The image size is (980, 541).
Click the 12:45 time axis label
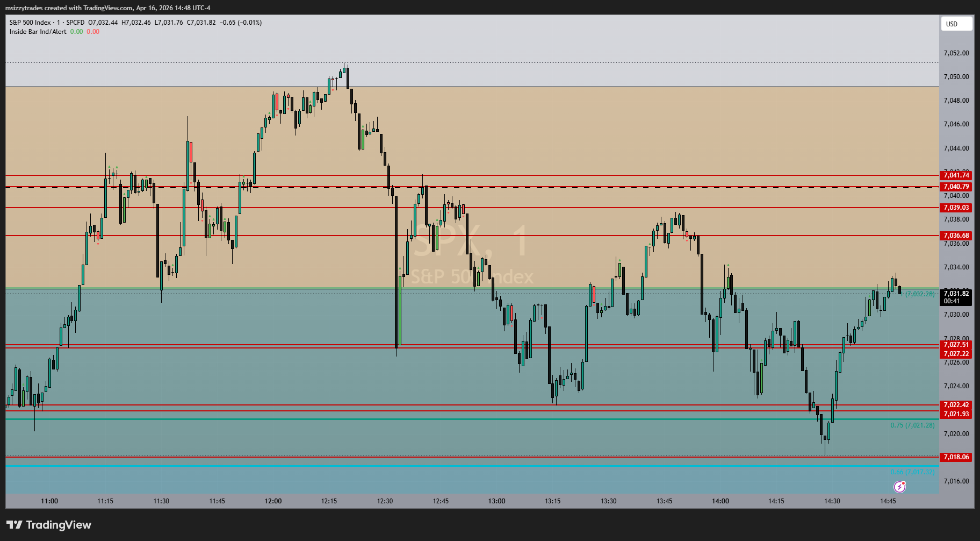(441, 501)
